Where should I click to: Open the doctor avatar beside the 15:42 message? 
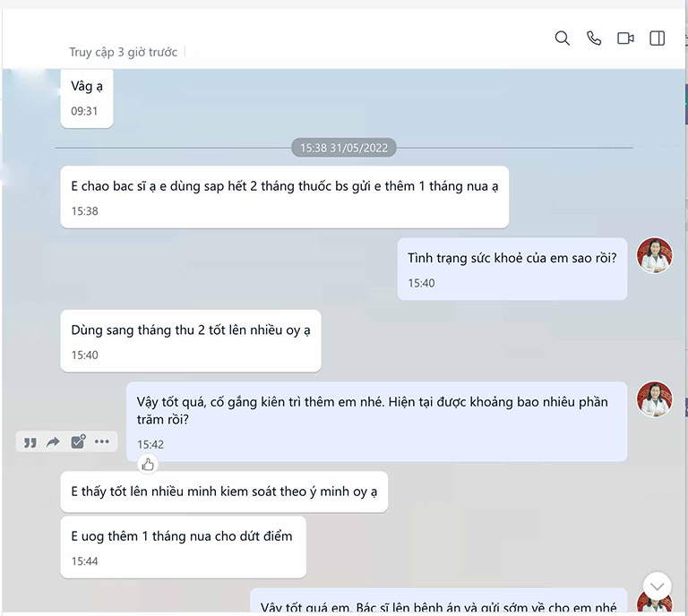pos(654,399)
